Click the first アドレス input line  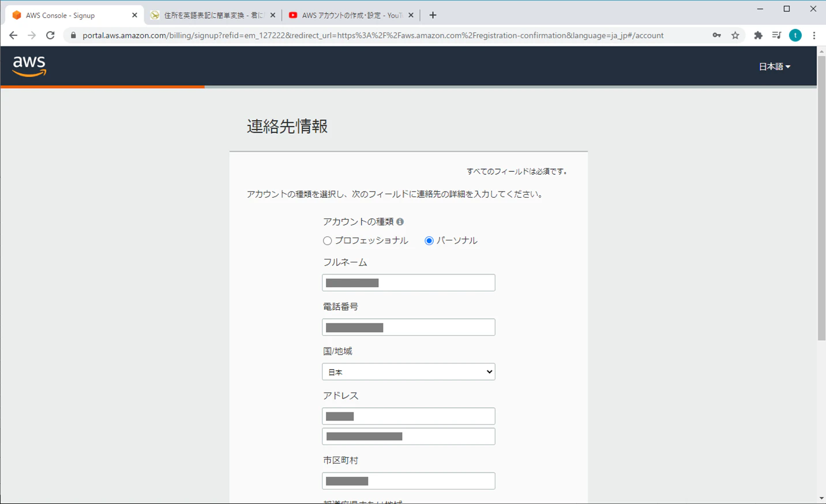click(x=408, y=416)
